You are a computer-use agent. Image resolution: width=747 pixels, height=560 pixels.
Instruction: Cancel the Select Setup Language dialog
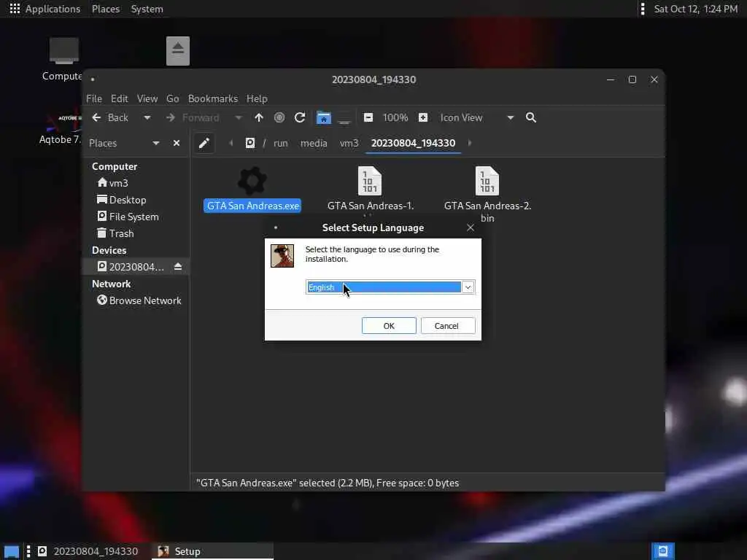[448, 326]
